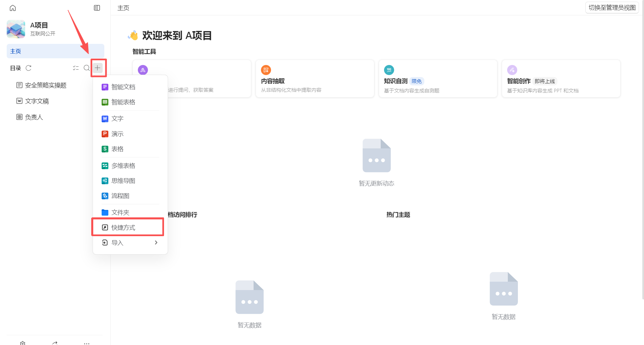Click the teal 知识自测 icon
Image resolution: width=644 pixels, height=345 pixels.
(389, 70)
